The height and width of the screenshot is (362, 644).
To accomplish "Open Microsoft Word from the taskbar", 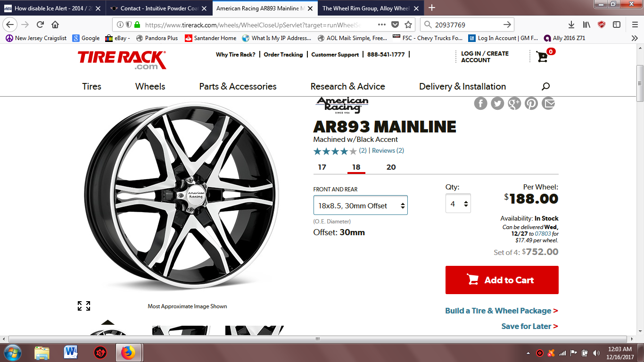I will (x=71, y=353).
